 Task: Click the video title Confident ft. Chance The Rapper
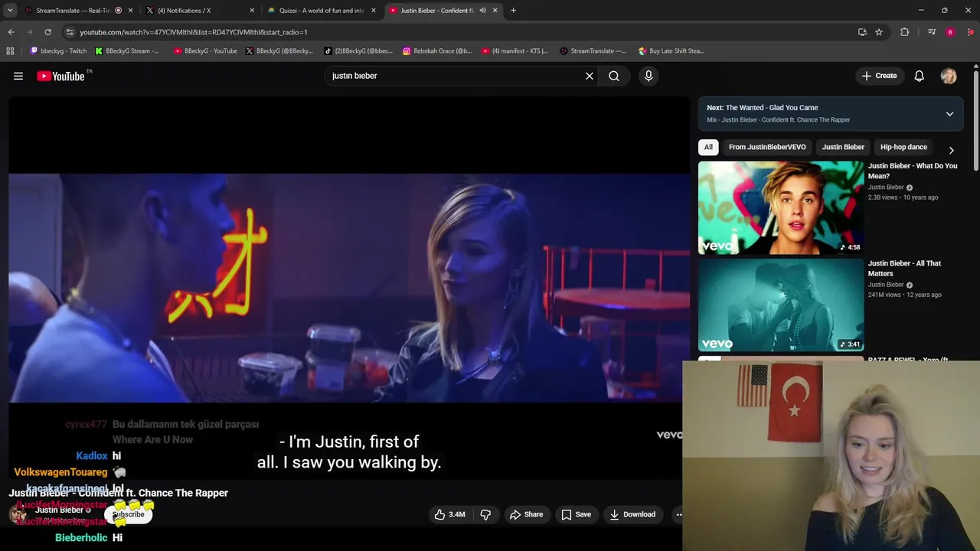coord(119,493)
